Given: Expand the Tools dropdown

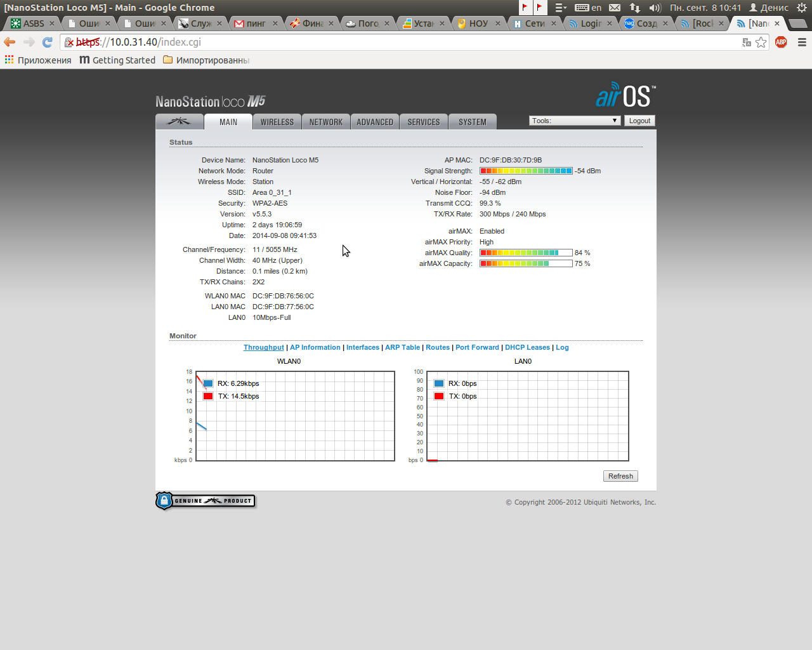Looking at the screenshot, I should (x=575, y=121).
